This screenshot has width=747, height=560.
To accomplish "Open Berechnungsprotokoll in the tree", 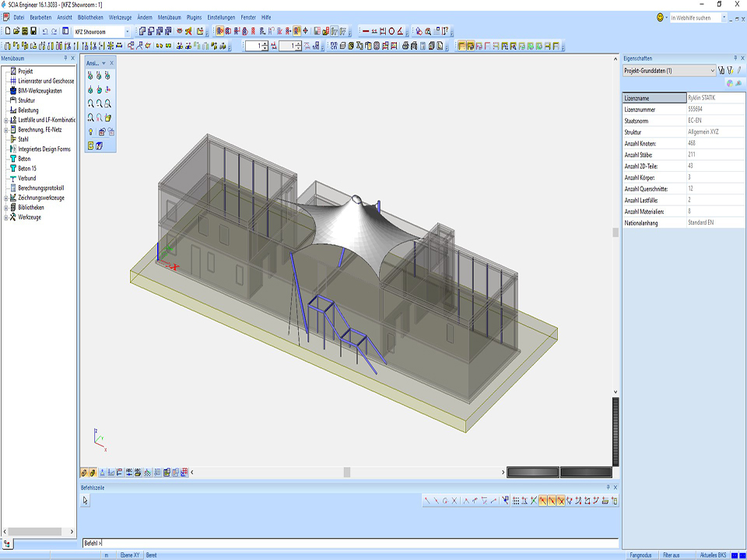I will (x=40, y=188).
